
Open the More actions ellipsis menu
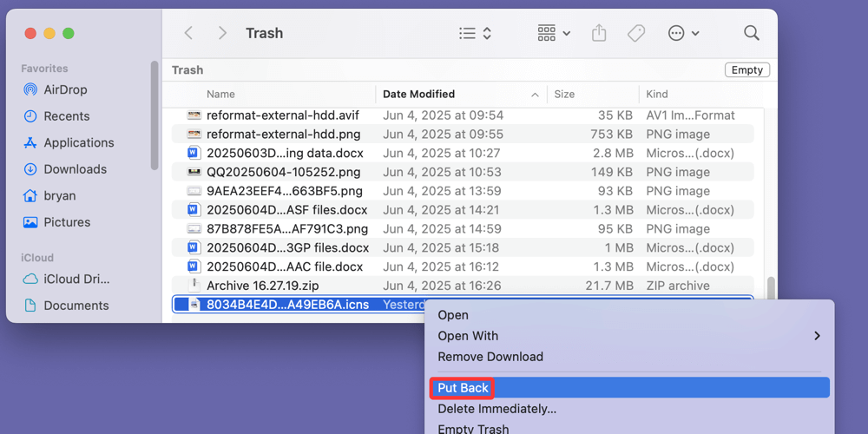point(684,33)
